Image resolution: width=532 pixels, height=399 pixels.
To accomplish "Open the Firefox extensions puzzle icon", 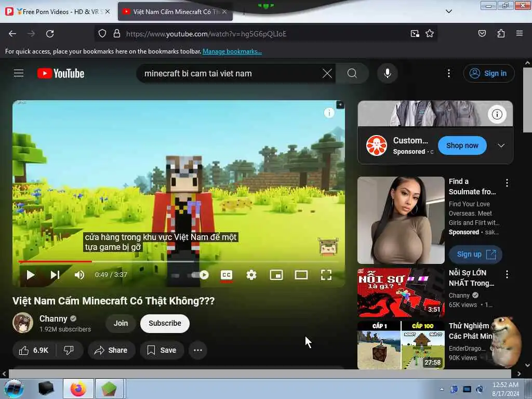I will [501, 34].
